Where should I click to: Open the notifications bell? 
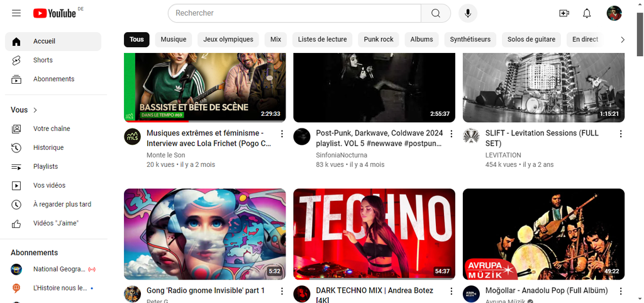point(587,13)
